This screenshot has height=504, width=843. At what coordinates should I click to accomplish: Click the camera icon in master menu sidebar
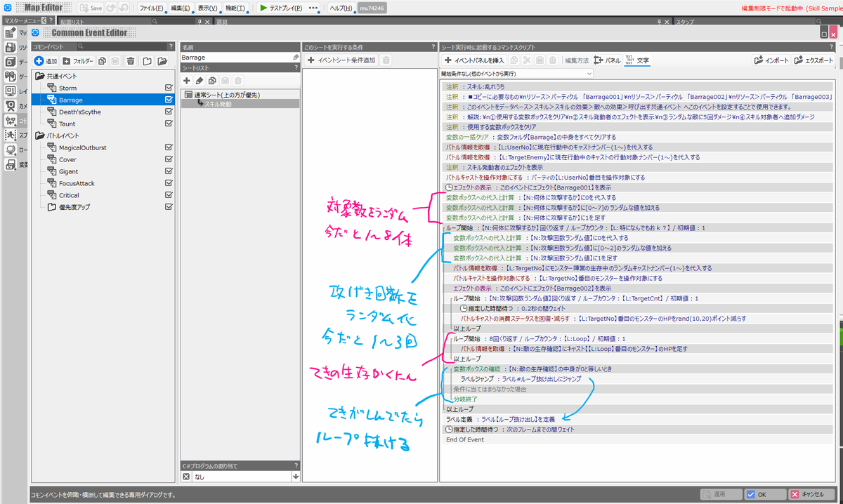pos(12,106)
